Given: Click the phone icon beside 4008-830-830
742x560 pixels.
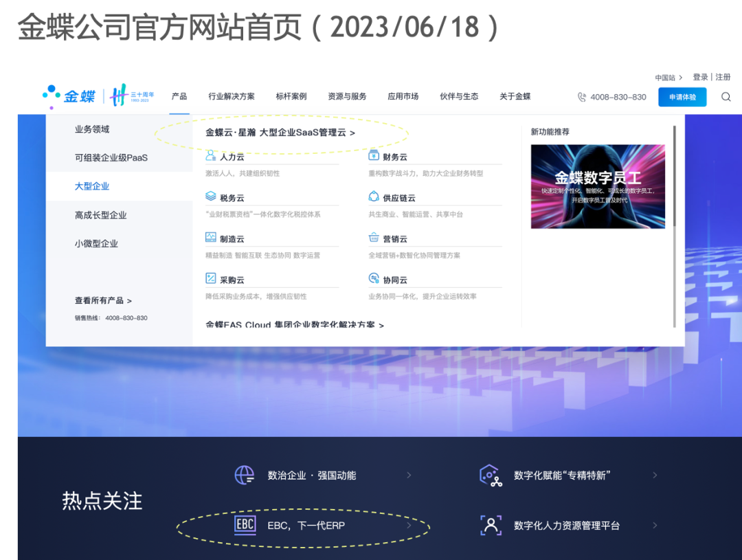Looking at the screenshot, I should coord(582,97).
